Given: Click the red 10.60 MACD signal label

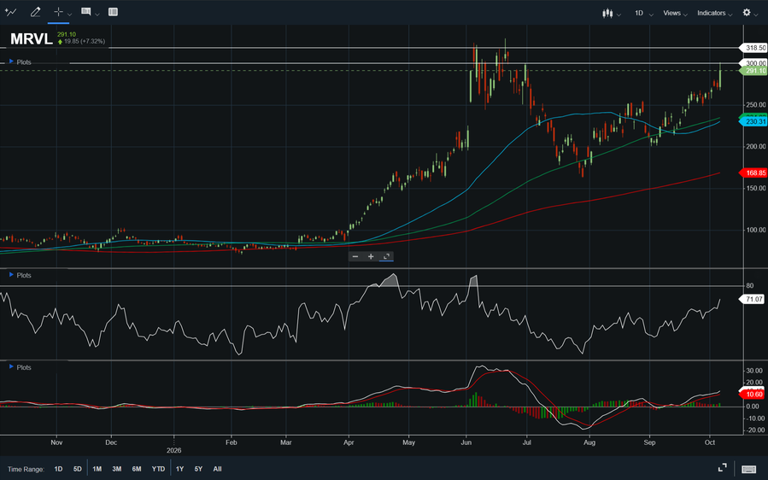Looking at the screenshot, I should (751, 394).
